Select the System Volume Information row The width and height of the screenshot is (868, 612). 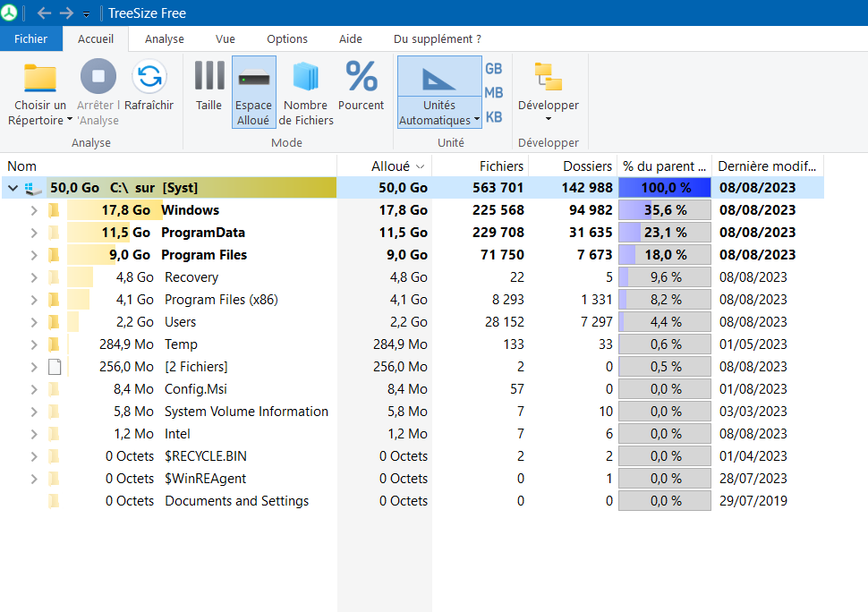pos(412,412)
